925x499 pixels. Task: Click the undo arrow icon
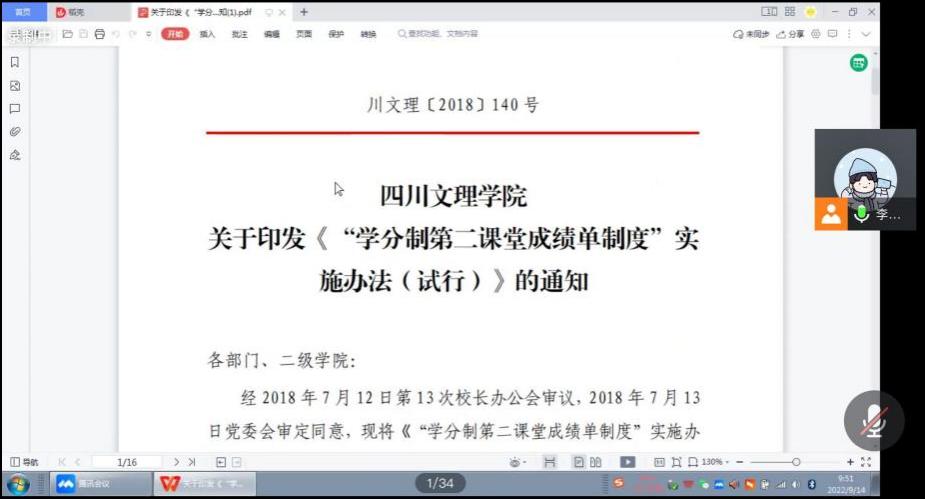(x=116, y=34)
